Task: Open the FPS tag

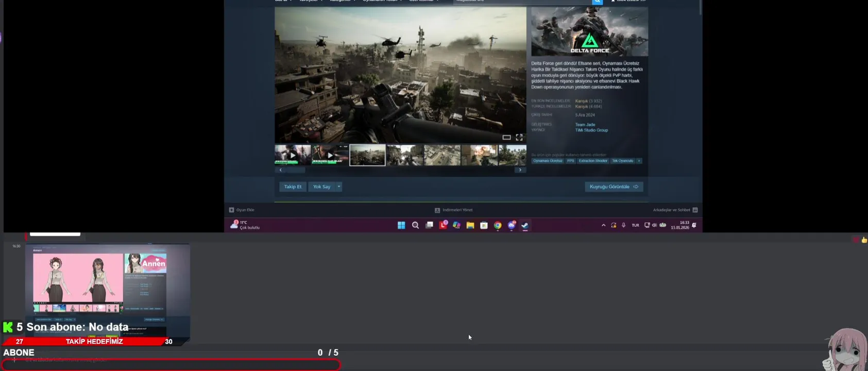Action: coord(570,161)
